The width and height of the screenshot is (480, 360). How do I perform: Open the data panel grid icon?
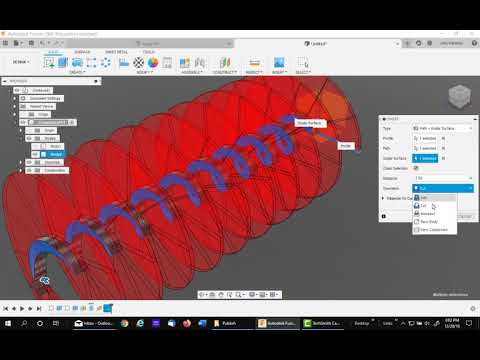(5, 43)
